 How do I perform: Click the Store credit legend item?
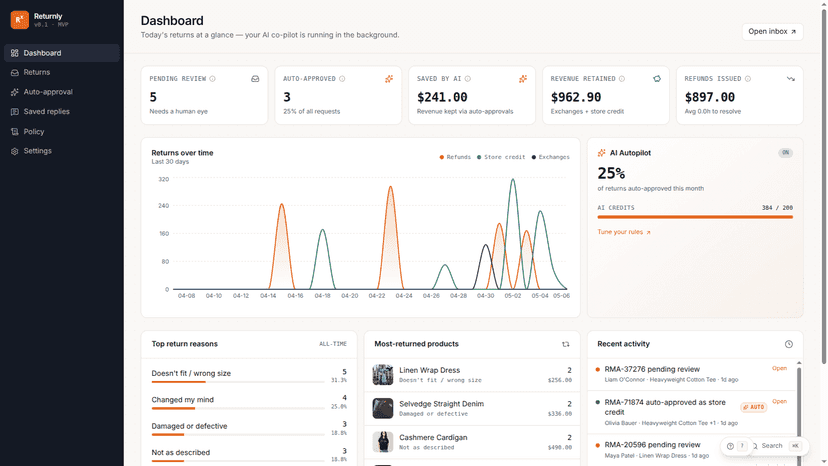[x=501, y=157]
